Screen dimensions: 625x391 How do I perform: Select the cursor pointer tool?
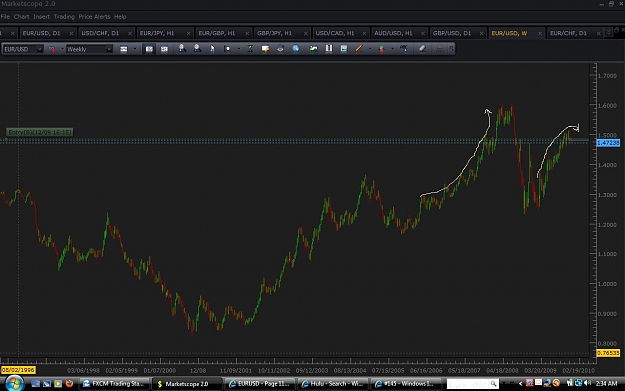212,49
